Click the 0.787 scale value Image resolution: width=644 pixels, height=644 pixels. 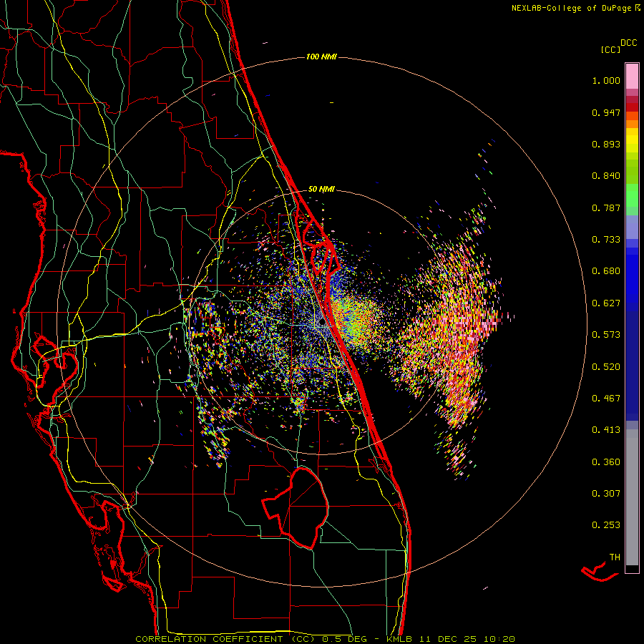click(x=606, y=208)
